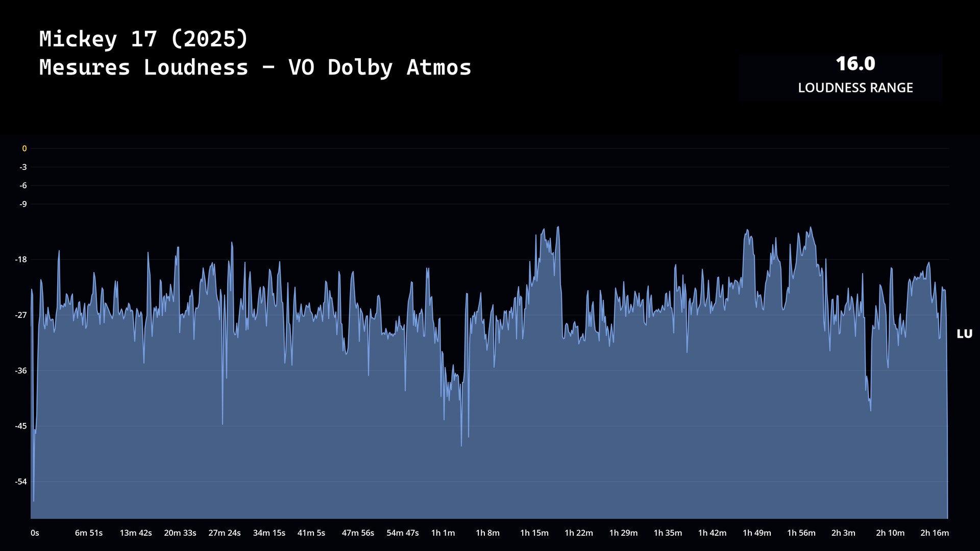
Task: Click the -27 y-axis label
Action: [21, 315]
